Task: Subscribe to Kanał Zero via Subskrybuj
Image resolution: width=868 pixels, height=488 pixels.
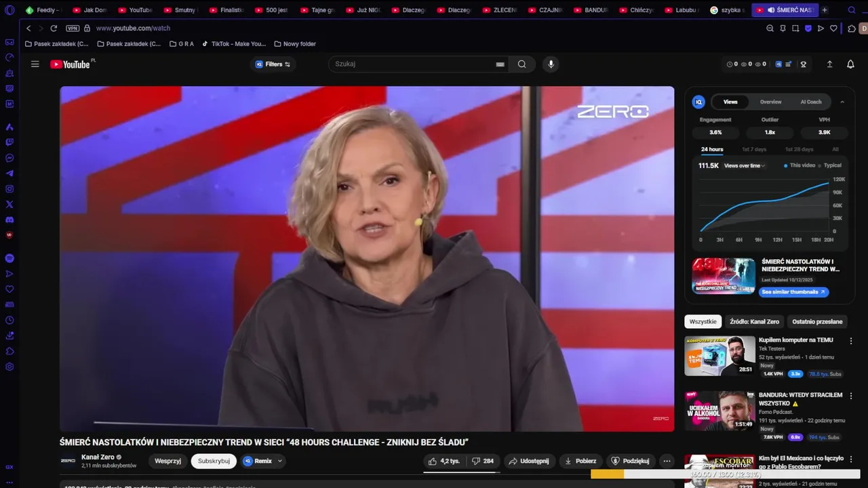Action: [x=214, y=461]
